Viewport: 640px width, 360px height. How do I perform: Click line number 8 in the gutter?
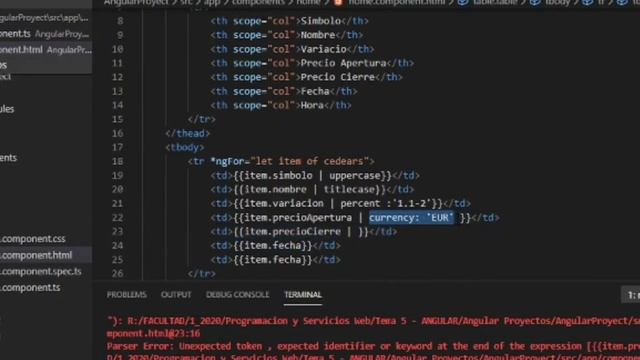click(x=120, y=21)
